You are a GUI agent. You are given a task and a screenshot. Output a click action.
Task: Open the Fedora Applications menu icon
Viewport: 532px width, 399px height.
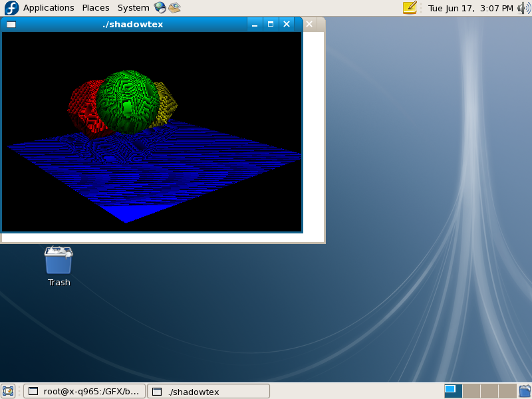coord(11,8)
